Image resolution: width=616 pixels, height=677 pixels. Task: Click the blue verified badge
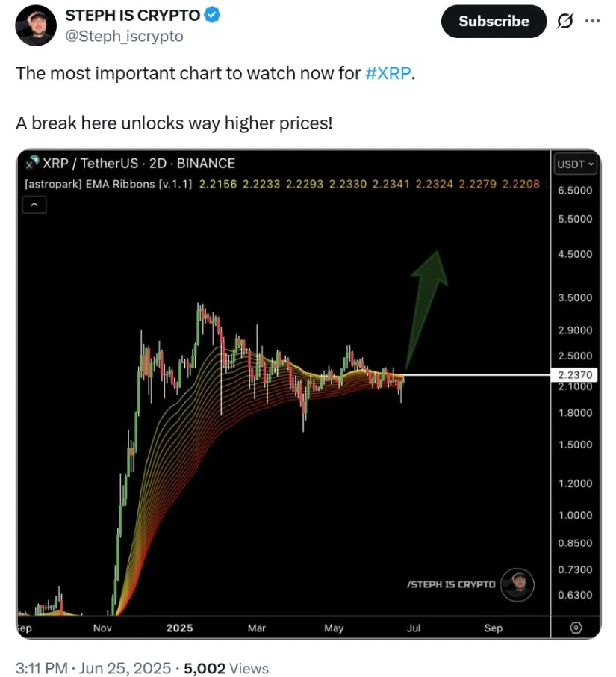(x=212, y=15)
